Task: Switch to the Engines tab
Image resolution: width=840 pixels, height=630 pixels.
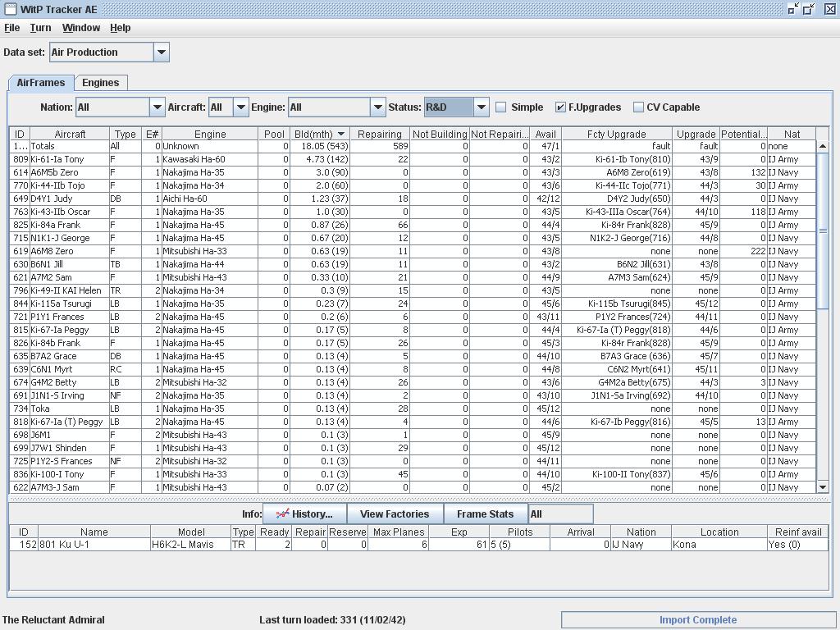Action: (101, 83)
